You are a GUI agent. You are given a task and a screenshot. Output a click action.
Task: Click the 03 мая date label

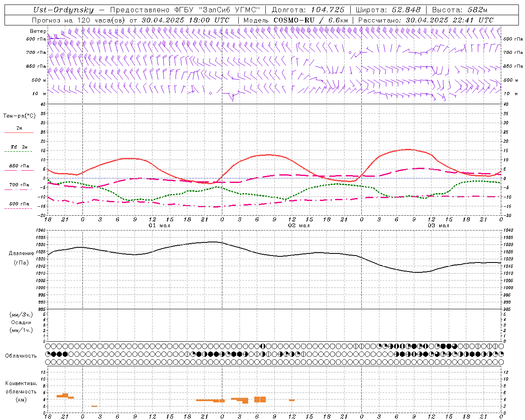[x=438, y=225]
